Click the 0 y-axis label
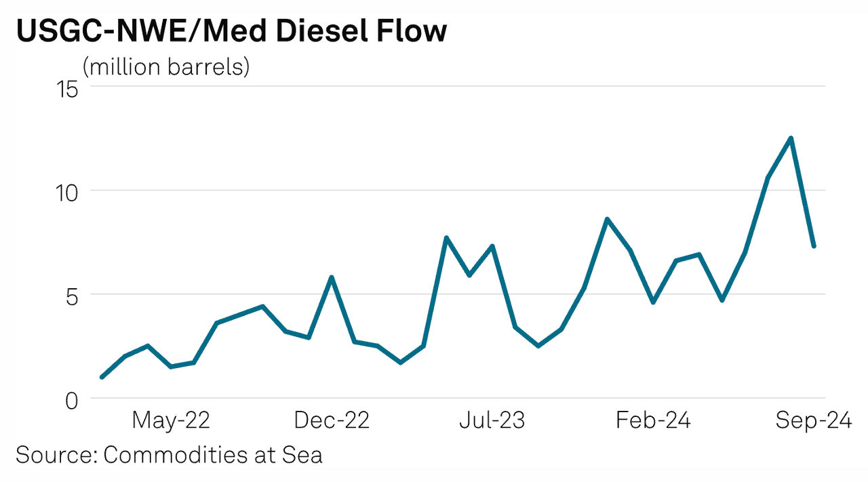The height and width of the screenshot is (482, 868). (71, 399)
